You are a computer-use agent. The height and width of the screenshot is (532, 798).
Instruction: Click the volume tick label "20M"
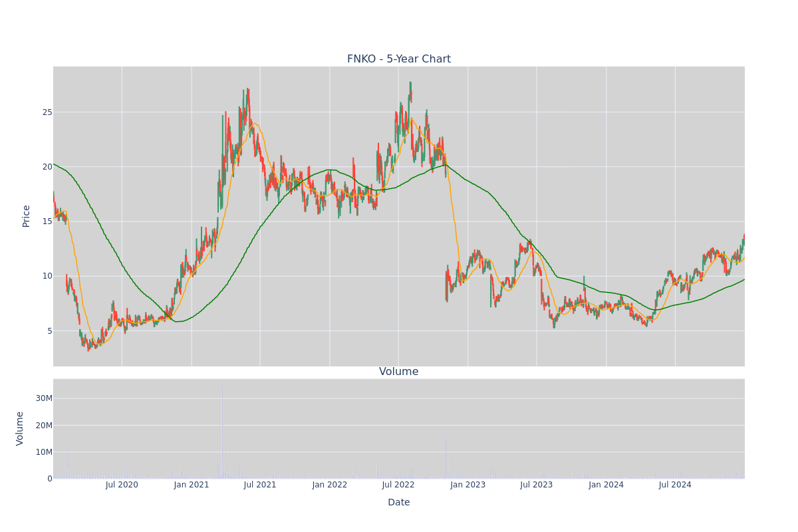tap(44, 425)
